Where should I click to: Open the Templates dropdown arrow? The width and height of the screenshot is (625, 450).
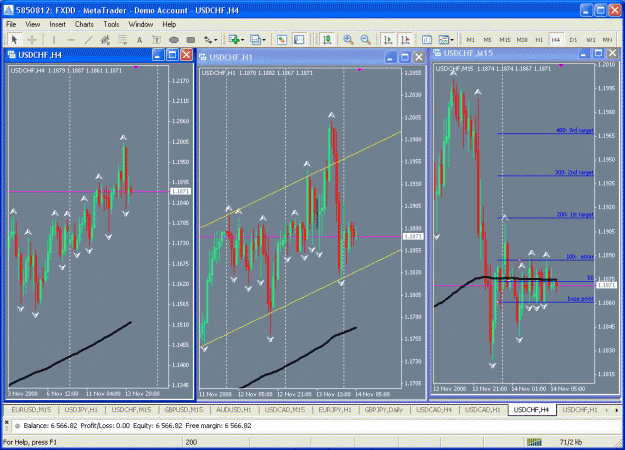(x=452, y=40)
